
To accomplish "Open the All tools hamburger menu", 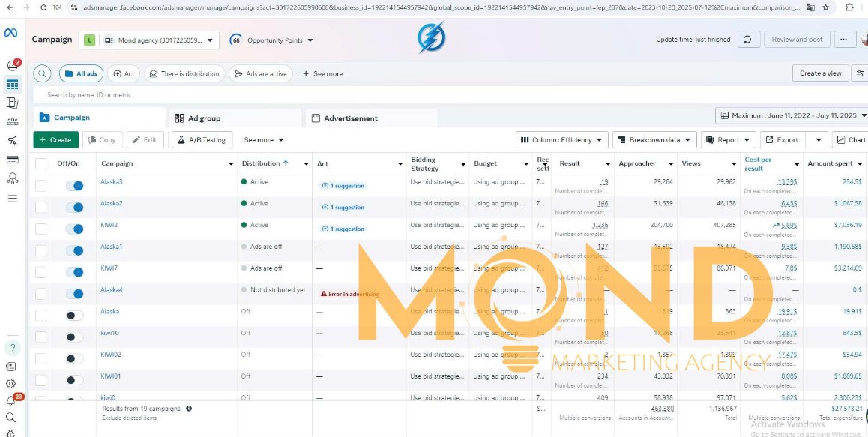I will tap(12, 199).
